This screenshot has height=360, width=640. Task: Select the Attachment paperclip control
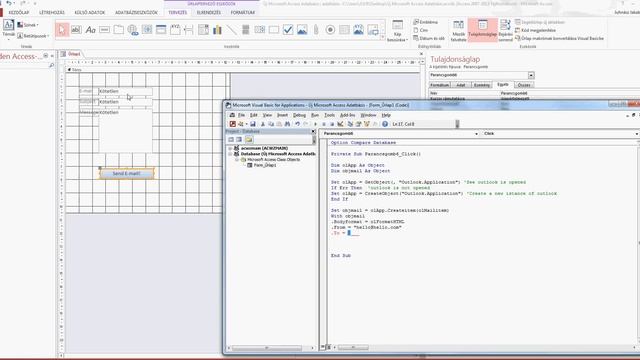[x=316, y=30]
